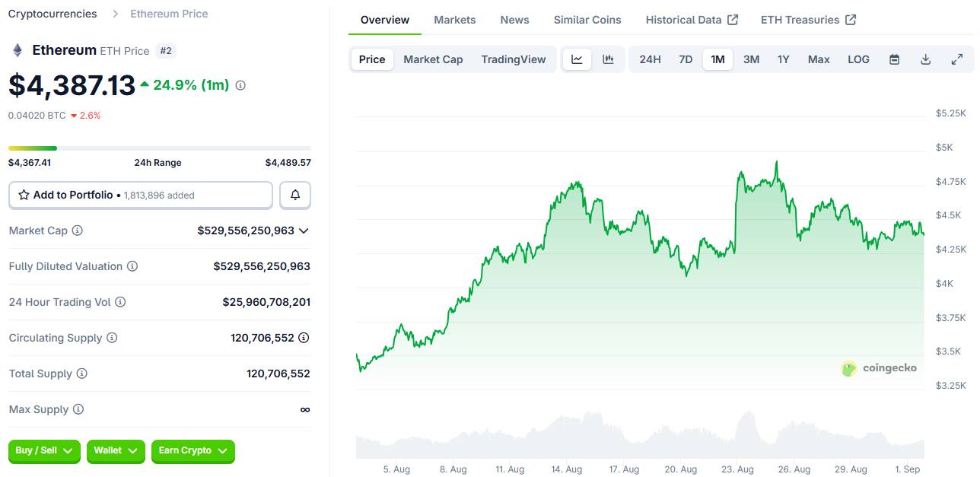Viewport: 980px width, 477px height.
Task: Expand chart to fullscreen
Action: [x=957, y=59]
